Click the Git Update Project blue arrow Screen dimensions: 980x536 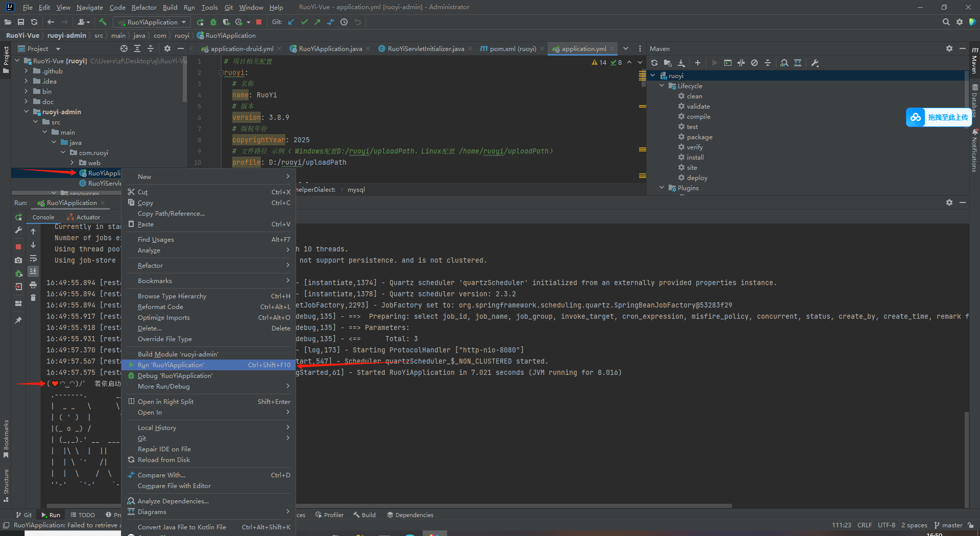pyautogui.click(x=291, y=22)
